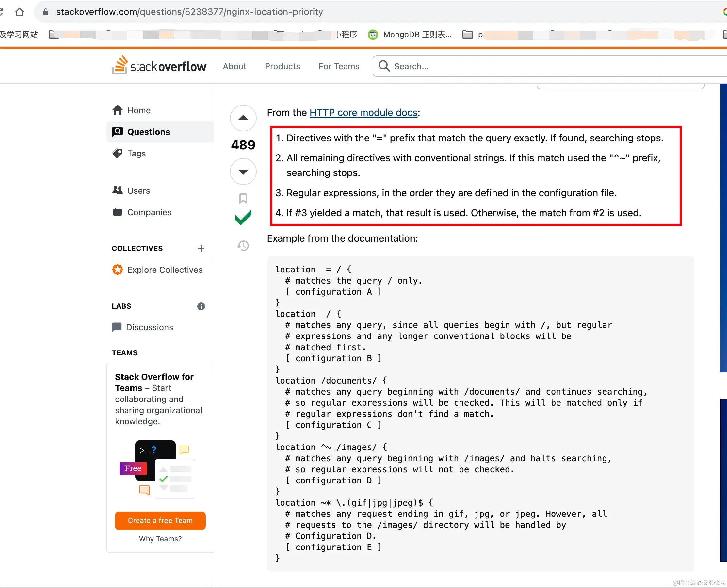Bookmark this answer

tap(243, 198)
